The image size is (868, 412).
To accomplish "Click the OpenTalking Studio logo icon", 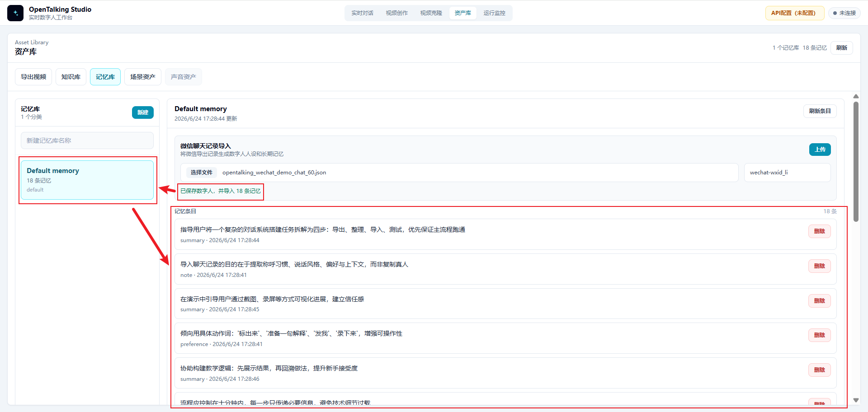I will point(15,13).
